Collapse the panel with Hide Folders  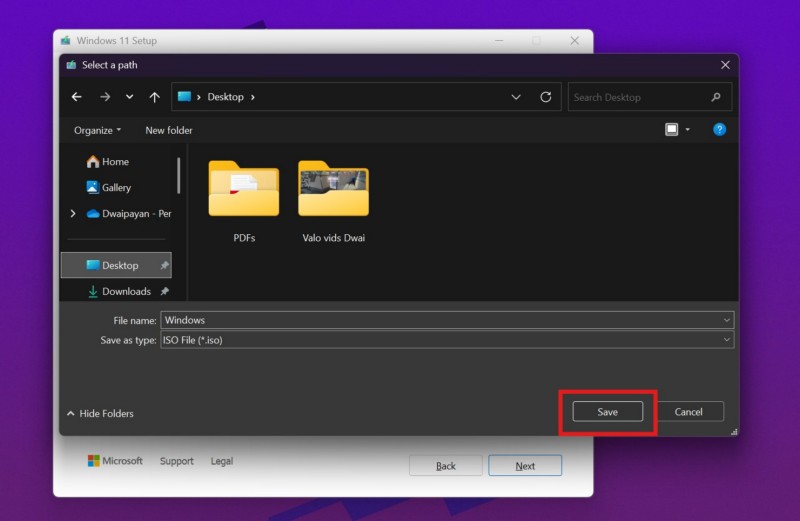tap(100, 413)
